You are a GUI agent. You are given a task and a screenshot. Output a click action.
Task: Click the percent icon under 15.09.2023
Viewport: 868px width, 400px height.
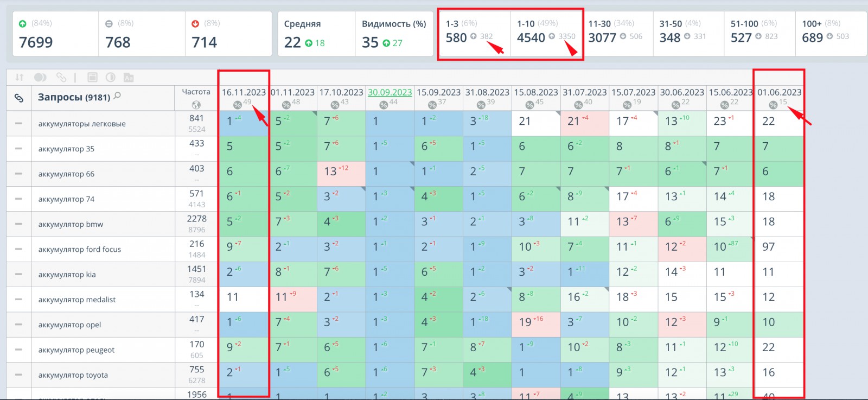click(x=432, y=105)
